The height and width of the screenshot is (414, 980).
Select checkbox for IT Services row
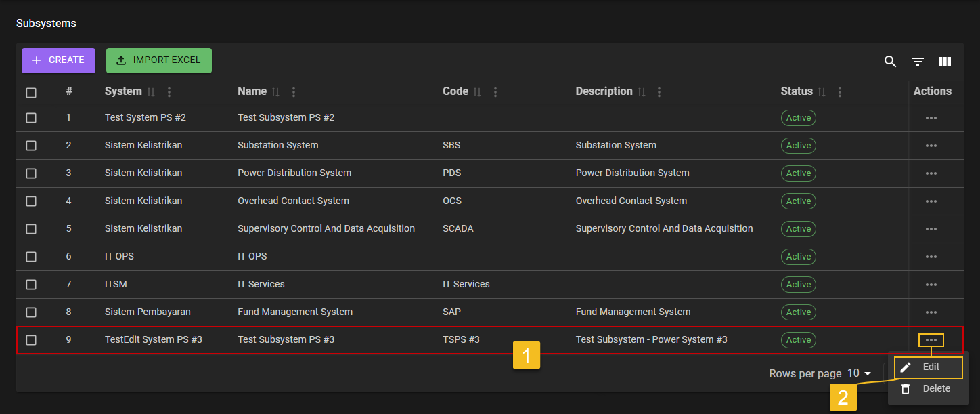pos(31,285)
